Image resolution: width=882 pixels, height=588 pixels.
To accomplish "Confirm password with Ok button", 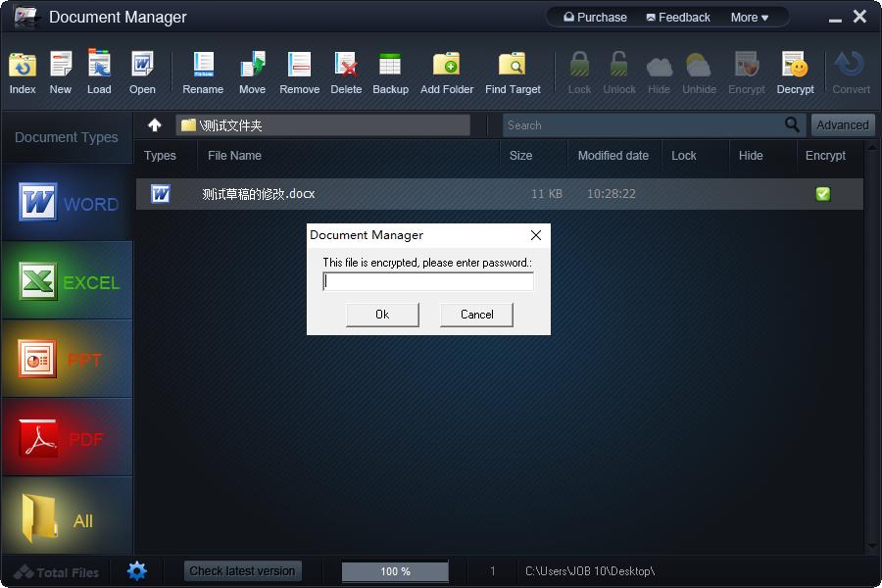I will (382, 315).
